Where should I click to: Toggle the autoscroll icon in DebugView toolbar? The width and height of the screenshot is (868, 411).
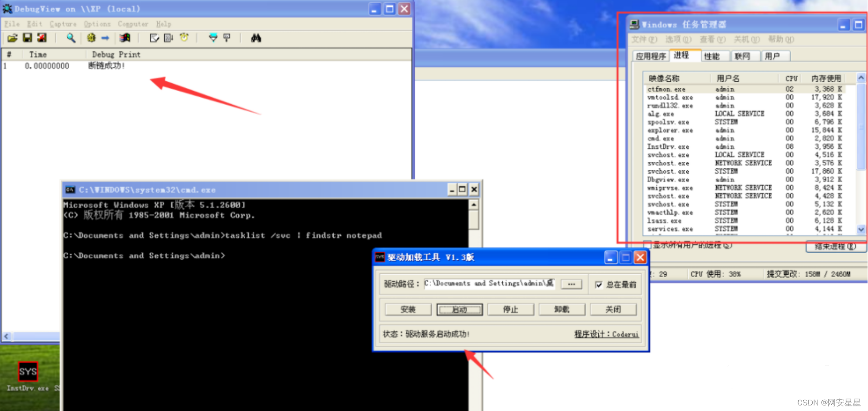tap(168, 38)
